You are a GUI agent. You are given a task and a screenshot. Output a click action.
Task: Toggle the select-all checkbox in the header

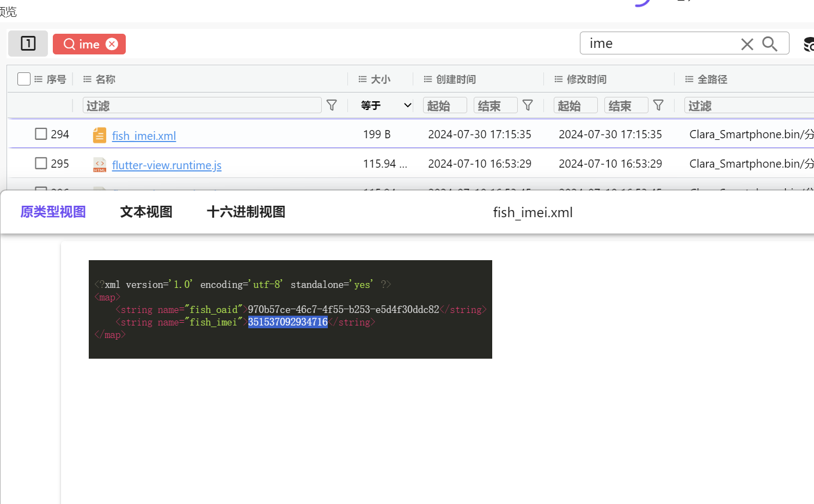tap(23, 78)
